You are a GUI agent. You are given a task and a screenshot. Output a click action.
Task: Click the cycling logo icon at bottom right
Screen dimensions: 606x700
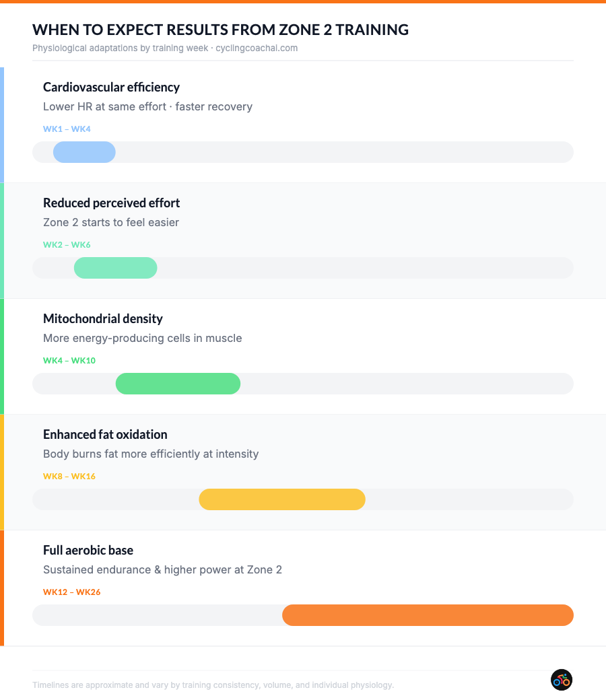click(561, 680)
